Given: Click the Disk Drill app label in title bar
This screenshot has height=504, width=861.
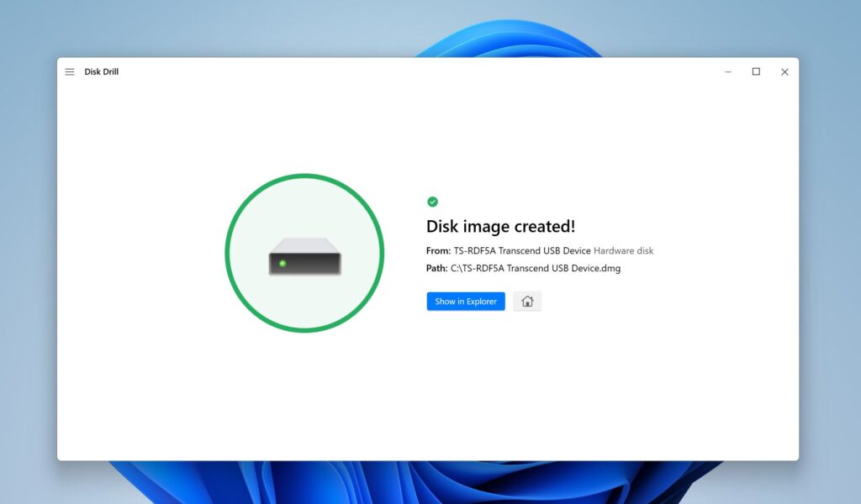Looking at the screenshot, I should [x=103, y=71].
